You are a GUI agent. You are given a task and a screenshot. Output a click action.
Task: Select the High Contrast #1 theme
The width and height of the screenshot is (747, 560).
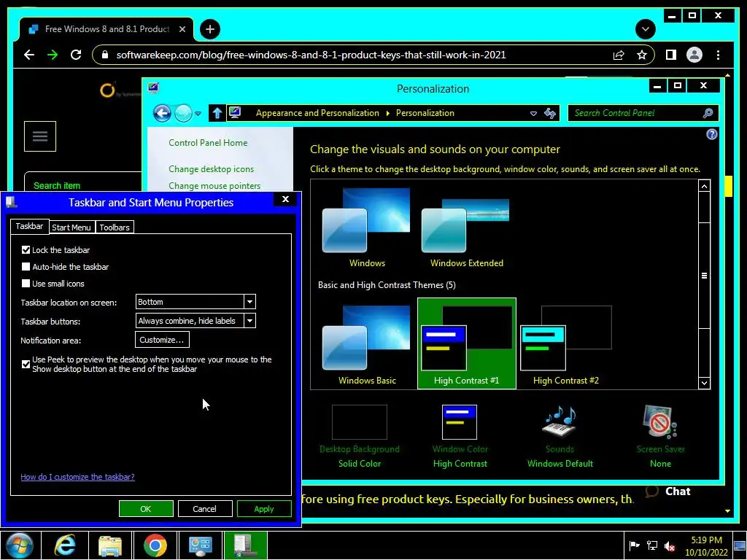click(x=466, y=343)
